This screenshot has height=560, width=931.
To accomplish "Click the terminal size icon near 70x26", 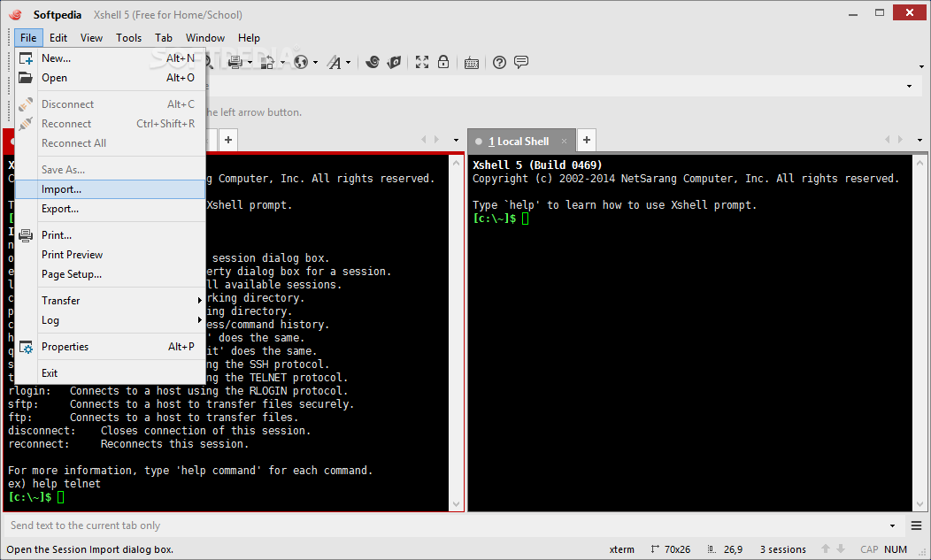I will click(x=655, y=549).
